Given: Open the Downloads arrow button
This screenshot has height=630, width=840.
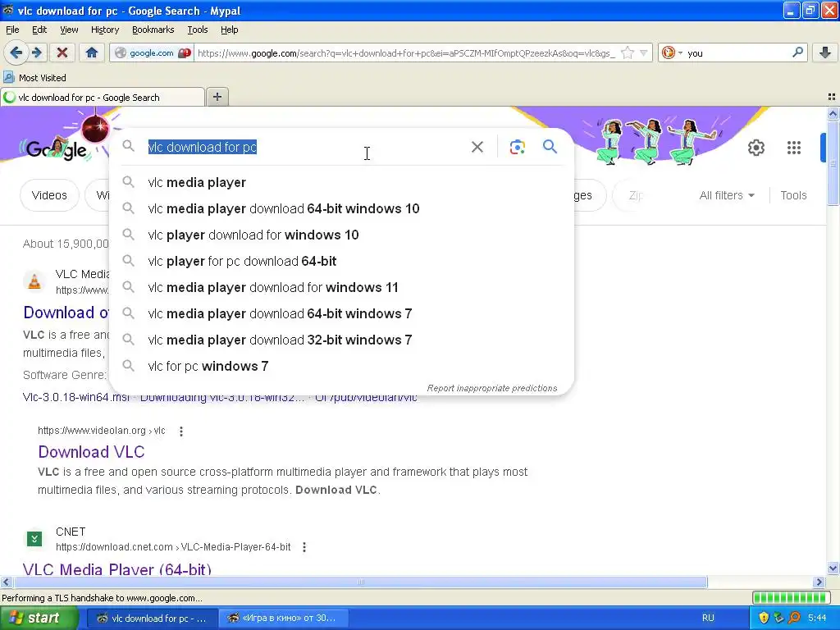Looking at the screenshot, I should coord(825,52).
